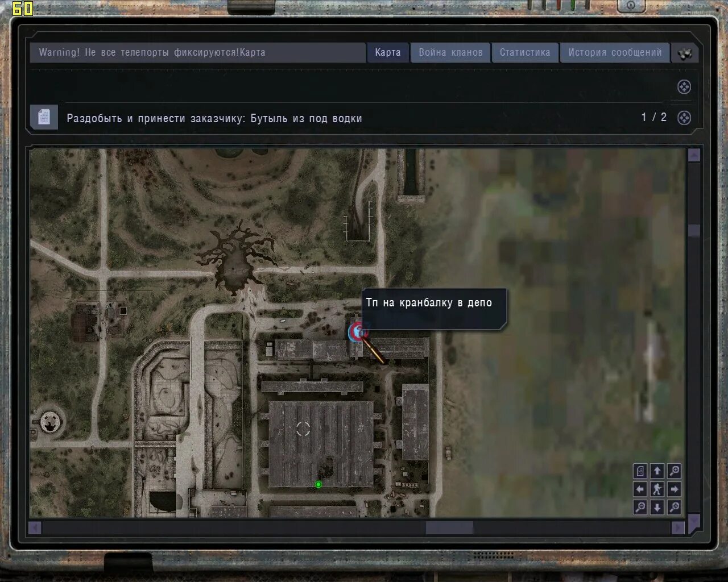Click the map legend sheet icon

(x=640, y=471)
